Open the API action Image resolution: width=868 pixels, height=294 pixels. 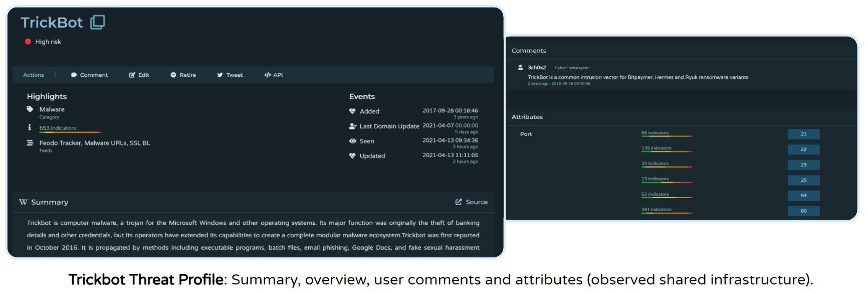(x=273, y=75)
